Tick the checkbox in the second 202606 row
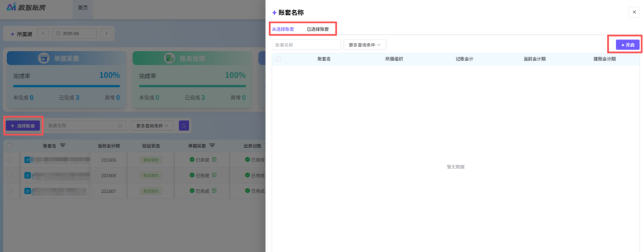This screenshot has height=252, width=644. pyautogui.click(x=9, y=175)
